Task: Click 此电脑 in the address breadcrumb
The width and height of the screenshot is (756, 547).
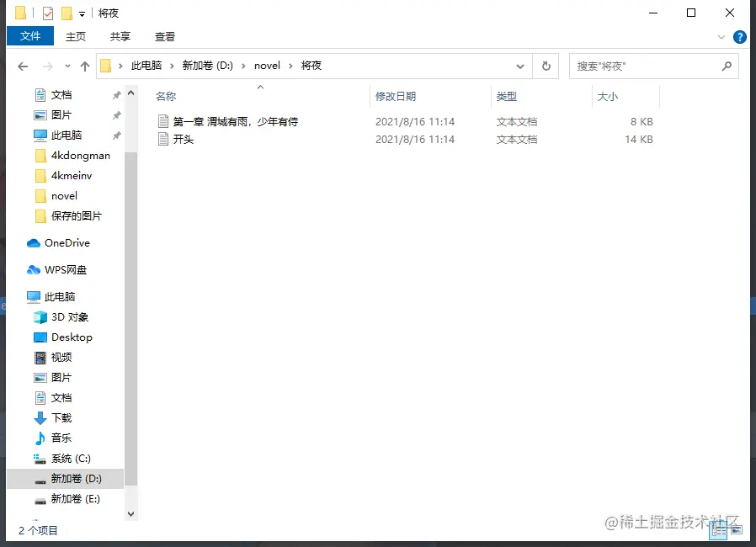Action: tap(146, 66)
